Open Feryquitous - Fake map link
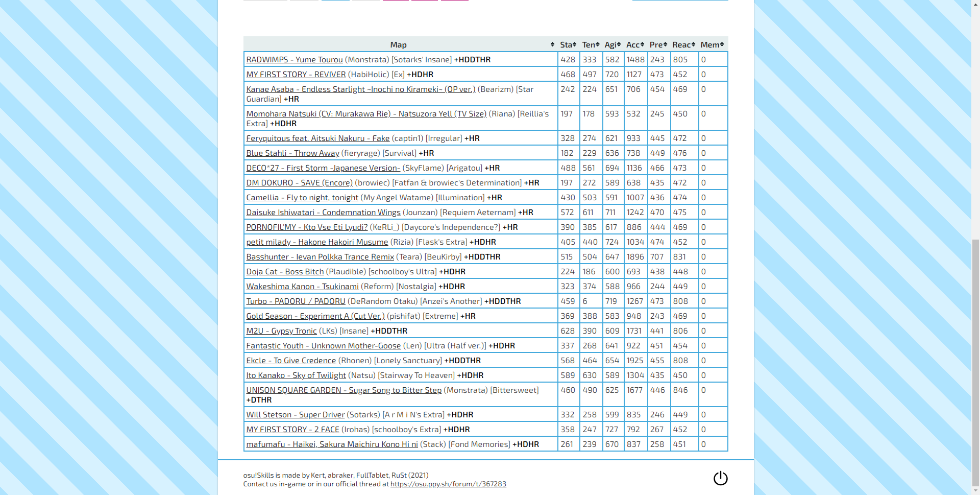 coord(318,138)
